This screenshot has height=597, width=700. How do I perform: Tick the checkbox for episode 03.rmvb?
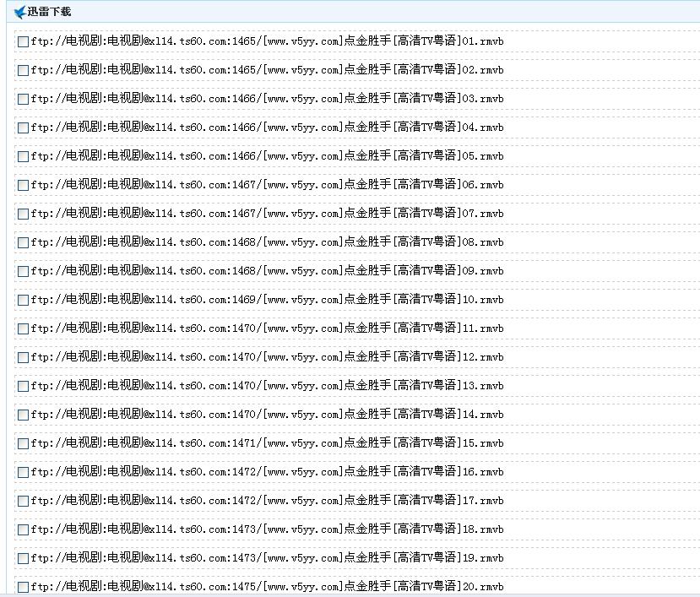click(x=23, y=99)
